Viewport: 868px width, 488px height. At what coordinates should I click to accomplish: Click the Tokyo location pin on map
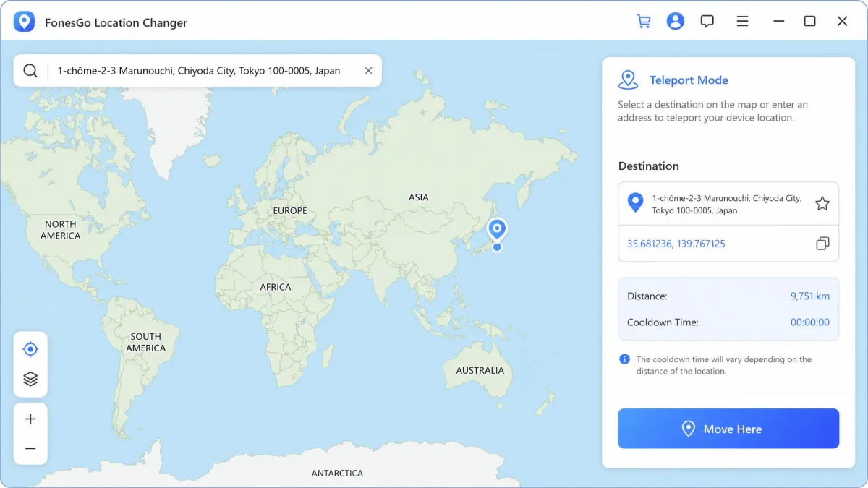(x=497, y=230)
